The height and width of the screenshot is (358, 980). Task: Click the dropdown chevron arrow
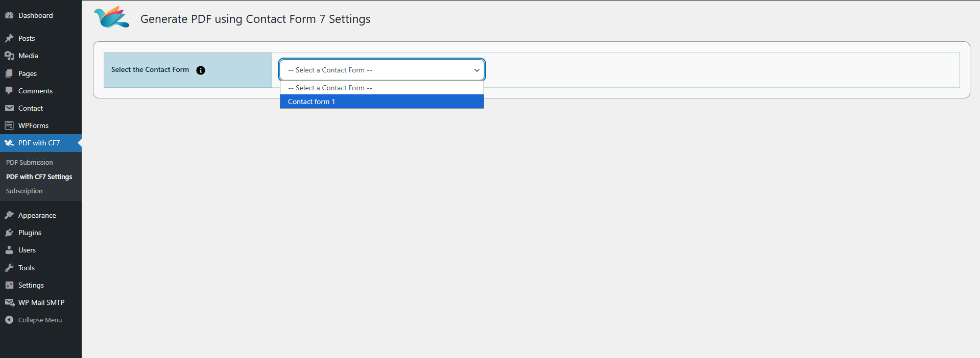point(476,70)
